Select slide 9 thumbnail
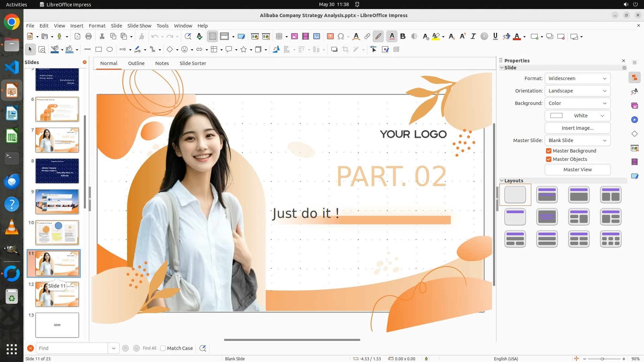 click(x=57, y=202)
